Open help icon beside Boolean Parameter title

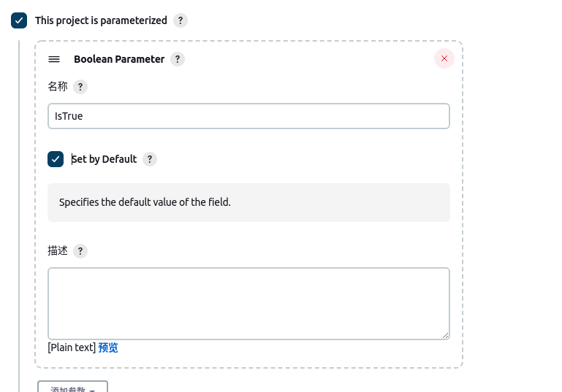tap(178, 59)
